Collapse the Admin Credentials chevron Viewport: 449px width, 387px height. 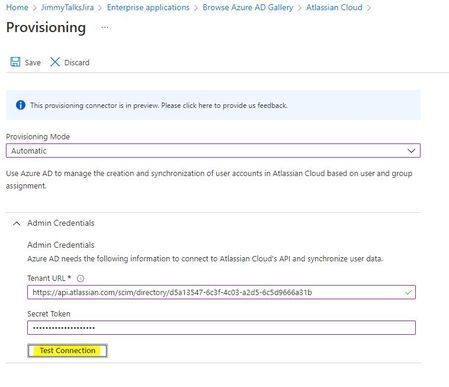click(x=16, y=223)
